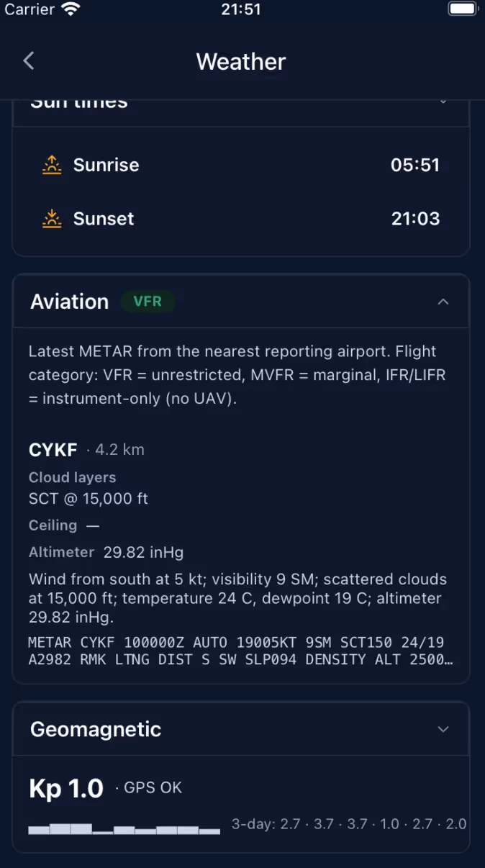This screenshot has width=485, height=868.
Task: Select the CYKF airport code
Action: [53, 450]
